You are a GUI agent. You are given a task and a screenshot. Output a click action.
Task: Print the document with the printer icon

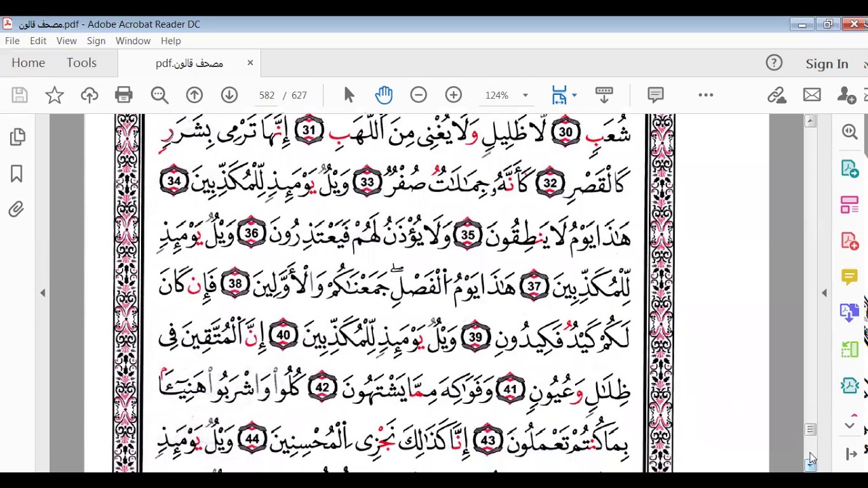pyautogui.click(x=124, y=95)
